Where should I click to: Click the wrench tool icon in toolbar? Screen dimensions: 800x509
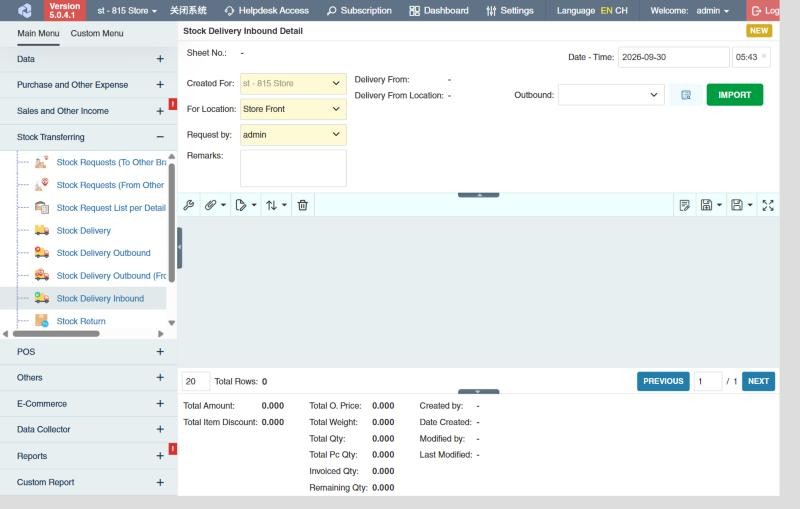pyautogui.click(x=189, y=205)
